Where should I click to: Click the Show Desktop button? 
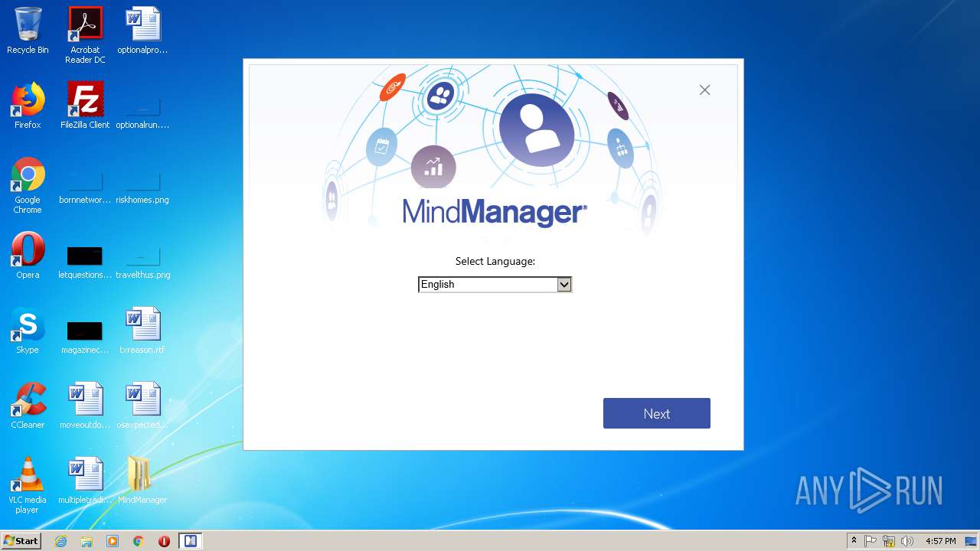coord(972,541)
